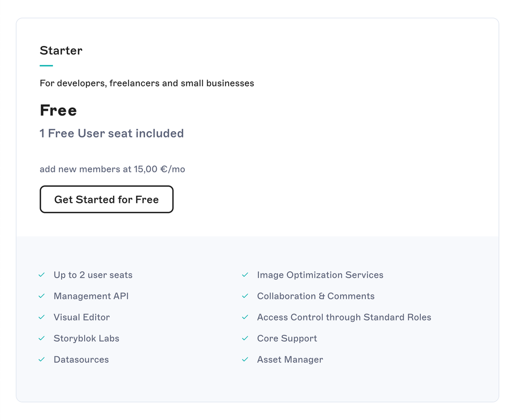Click the checkmark beside Visual Editor
This screenshot has width=514, height=420.
click(41, 317)
